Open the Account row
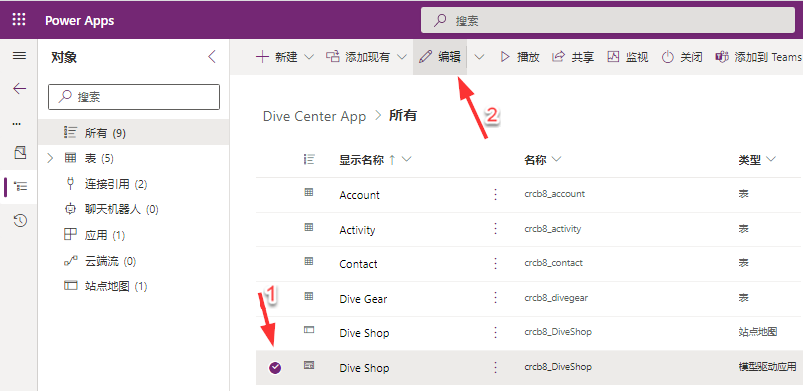 [x=360, y=195]
